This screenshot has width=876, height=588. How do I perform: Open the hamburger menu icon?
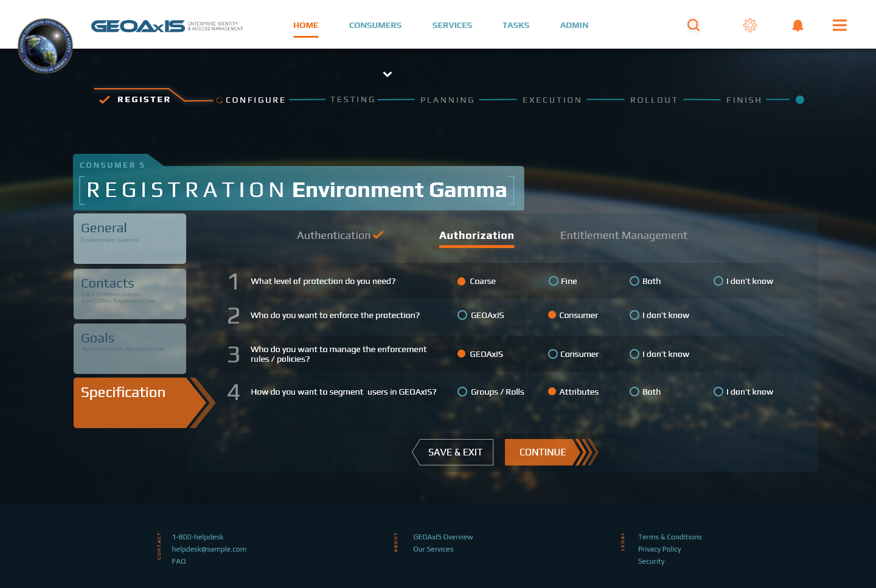click(x=839, y=25)
